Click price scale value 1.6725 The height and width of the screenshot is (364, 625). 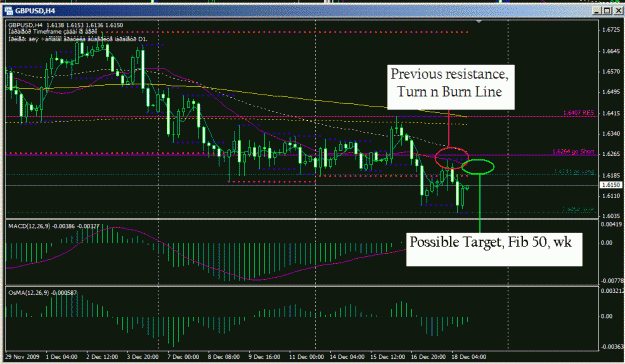(611, 30)
